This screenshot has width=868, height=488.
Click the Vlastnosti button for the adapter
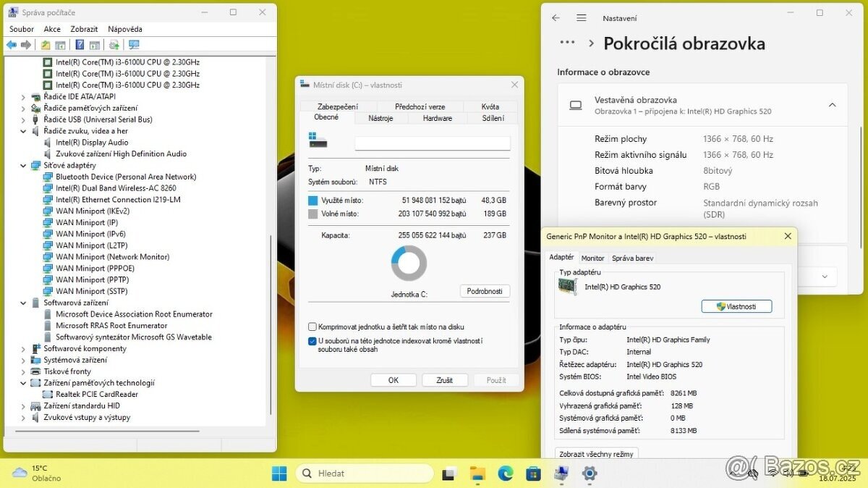[736, 306]
